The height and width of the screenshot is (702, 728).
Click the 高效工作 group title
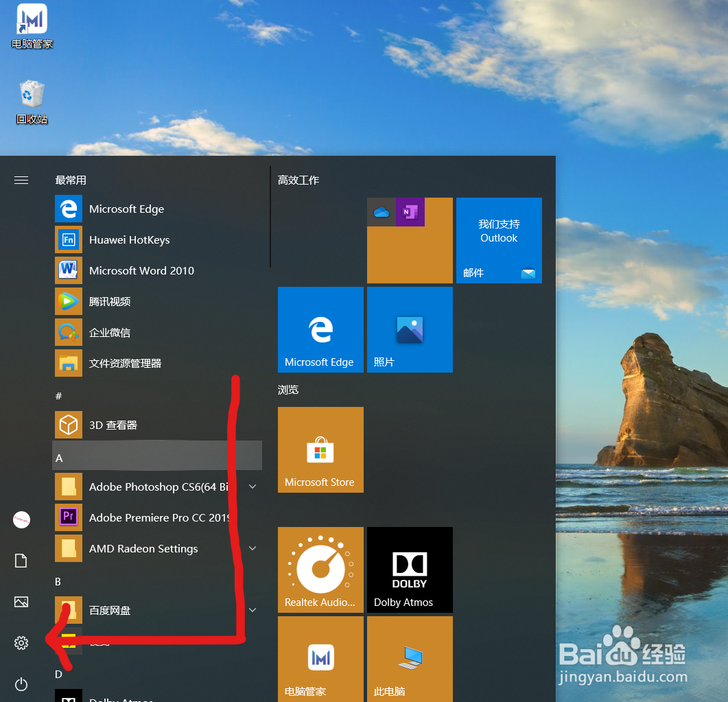[298, 180]
